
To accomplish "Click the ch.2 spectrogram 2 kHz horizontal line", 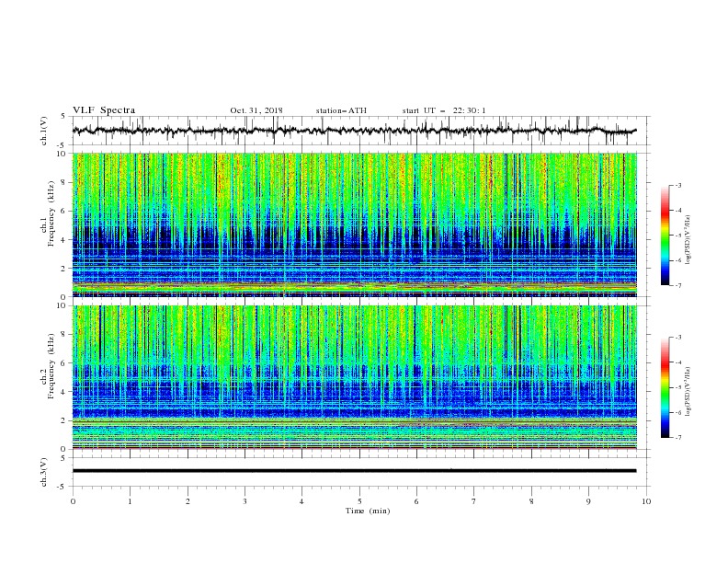I will click(x=354, y=420).
